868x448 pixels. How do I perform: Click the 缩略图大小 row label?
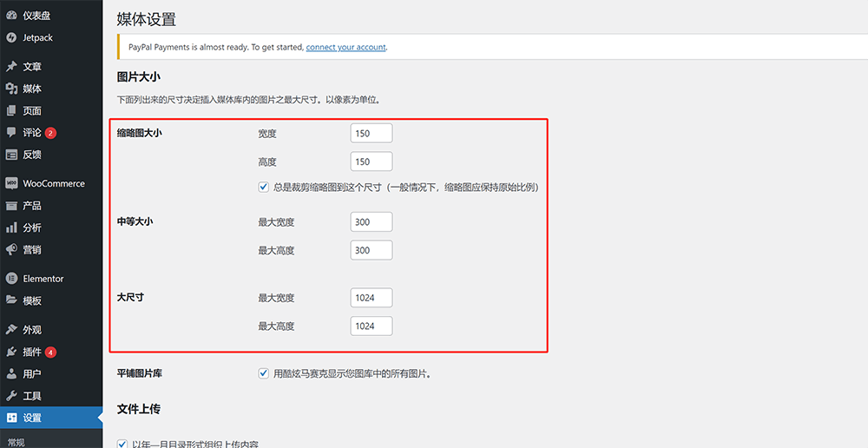[140, 133]
